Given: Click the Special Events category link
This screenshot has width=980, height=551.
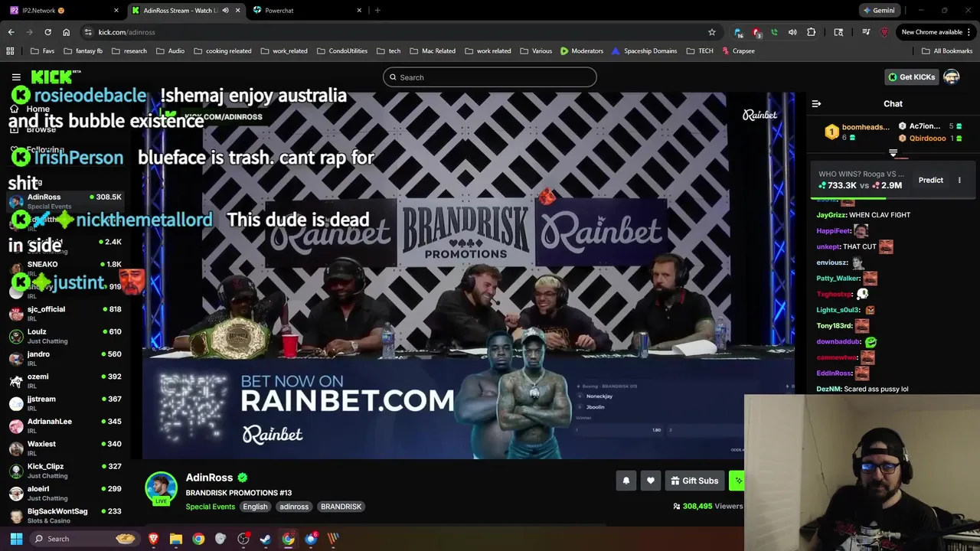Looking at the screenshot, I should click(x=210, y=507).
